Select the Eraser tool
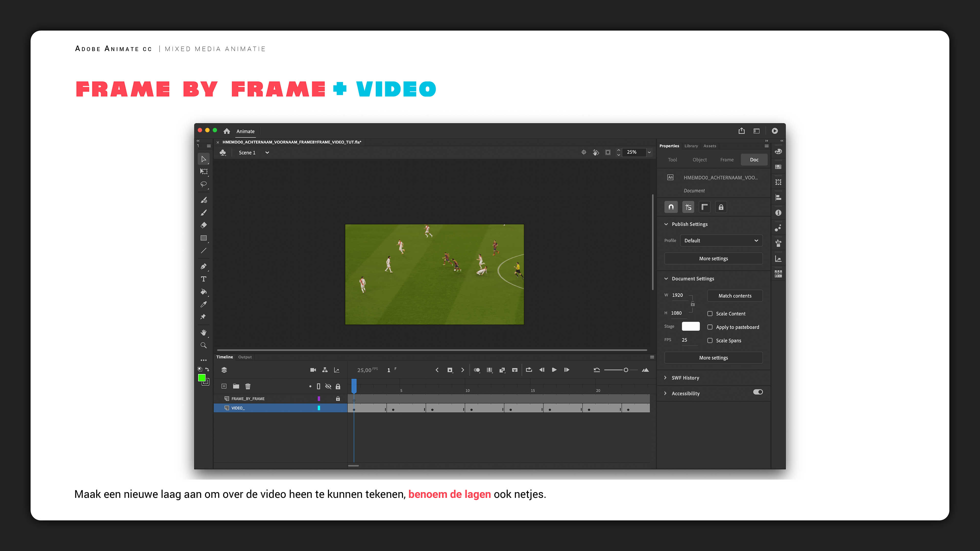 click(204, 225)
